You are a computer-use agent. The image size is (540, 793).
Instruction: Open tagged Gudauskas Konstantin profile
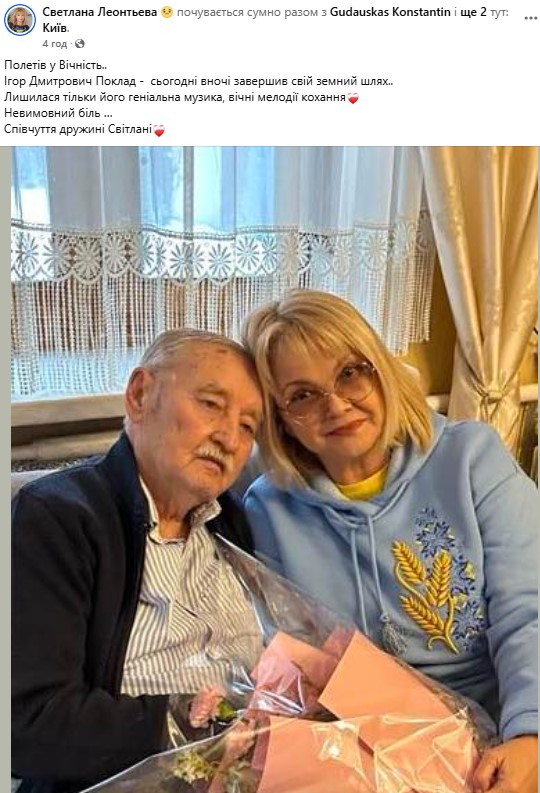(x=390, y=12)
